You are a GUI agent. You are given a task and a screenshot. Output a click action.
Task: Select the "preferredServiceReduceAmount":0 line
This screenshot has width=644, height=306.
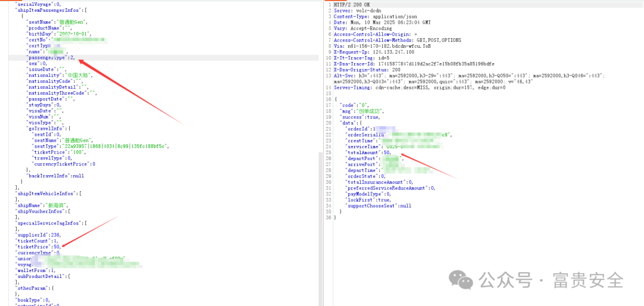(x=390, y=188)
